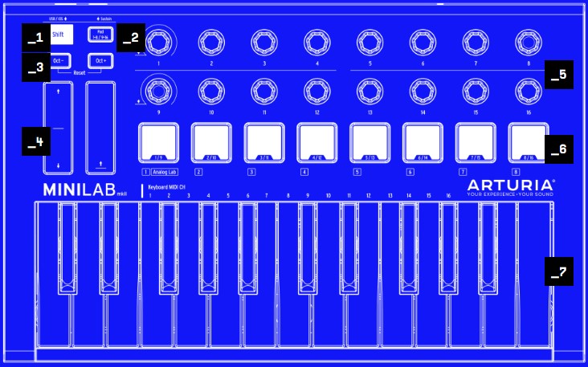Select rotary knob 11
Viewport: 588px width, 367px height.
[264, 91]
